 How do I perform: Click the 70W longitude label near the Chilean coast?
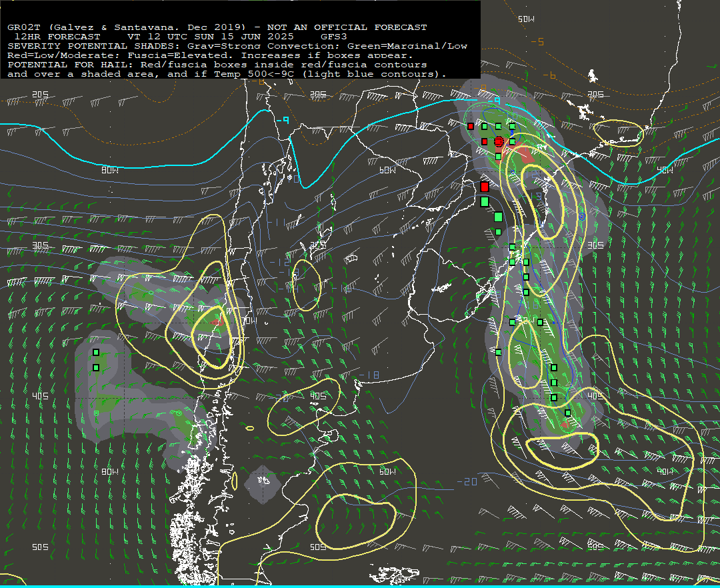tap(249, 321)
